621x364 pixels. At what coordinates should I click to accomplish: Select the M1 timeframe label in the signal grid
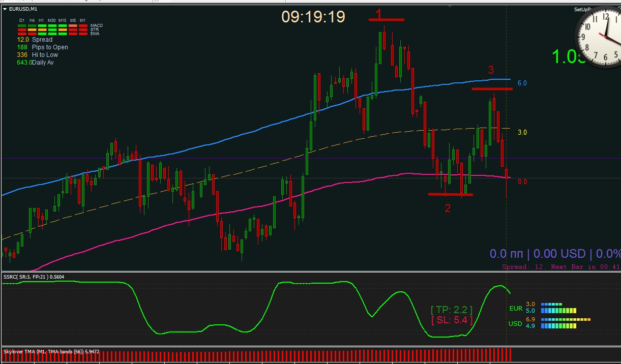[x=82, y=20]
